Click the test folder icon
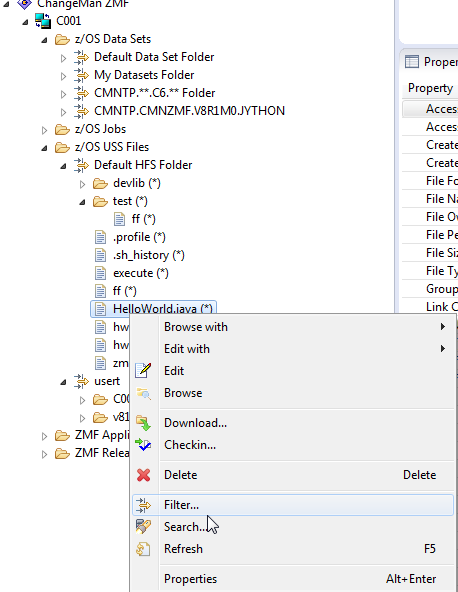The image size is (458, 592). 100,202
